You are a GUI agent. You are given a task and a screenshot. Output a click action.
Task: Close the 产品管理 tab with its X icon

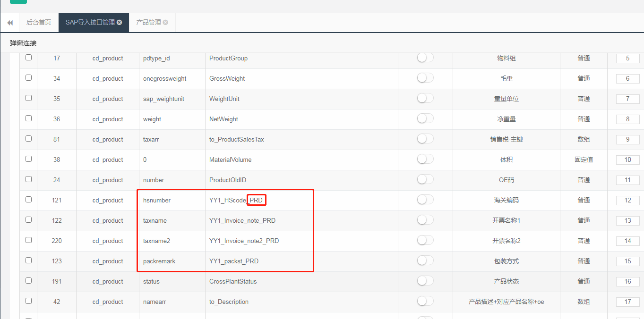click(165, 22)
